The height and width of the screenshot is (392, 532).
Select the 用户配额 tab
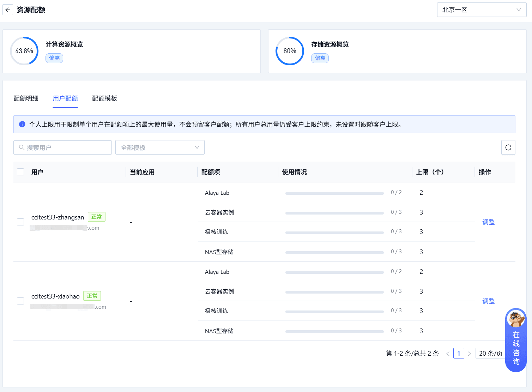(x=65, y=98)
